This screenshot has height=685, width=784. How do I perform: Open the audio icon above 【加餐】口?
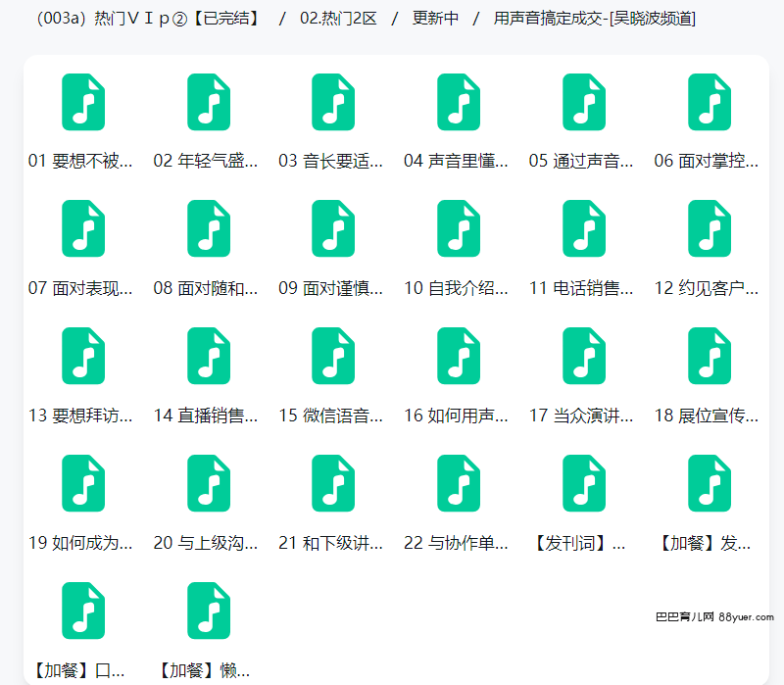[83, 611]
